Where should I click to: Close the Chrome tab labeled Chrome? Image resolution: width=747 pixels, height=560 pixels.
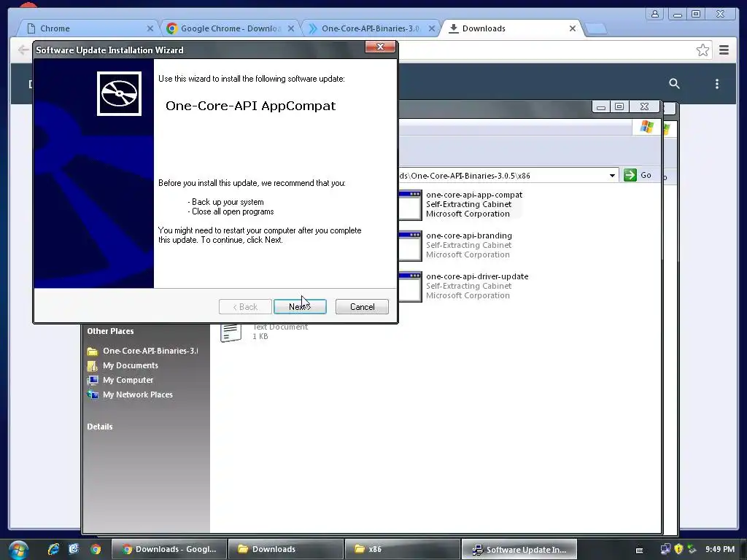(x=150, y=28)
